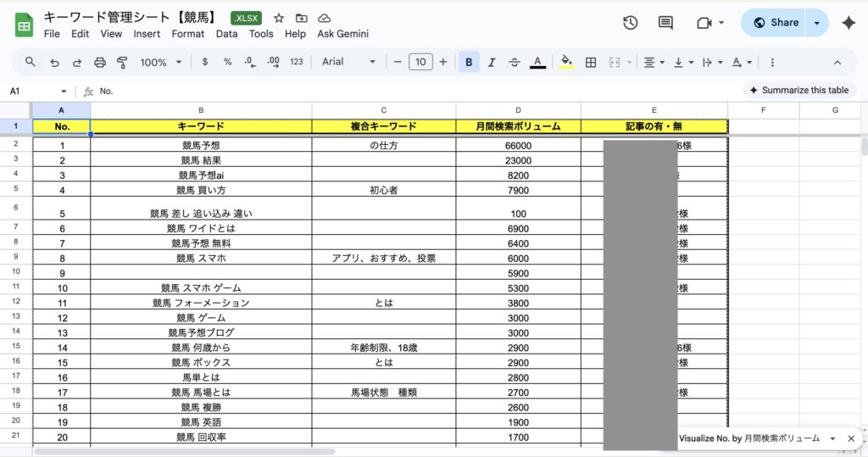
Task: Expand merge cells dropdown arrow
Action: (x=630, y=63)
